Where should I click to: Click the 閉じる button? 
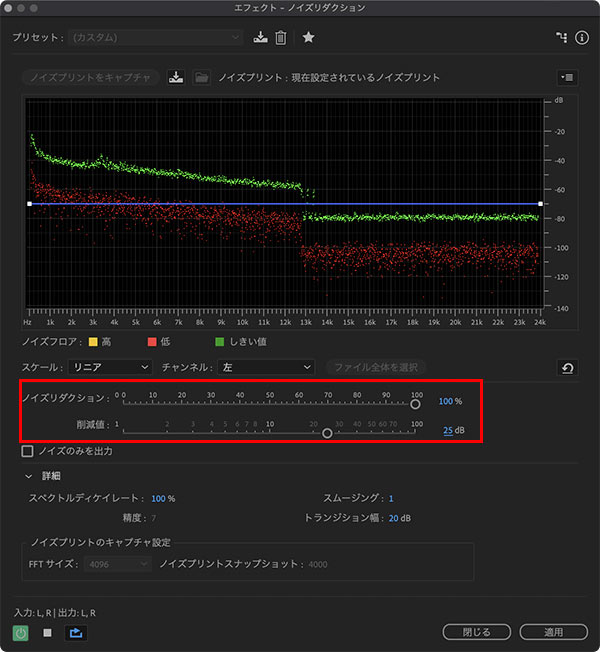click(x=477, y=632)
